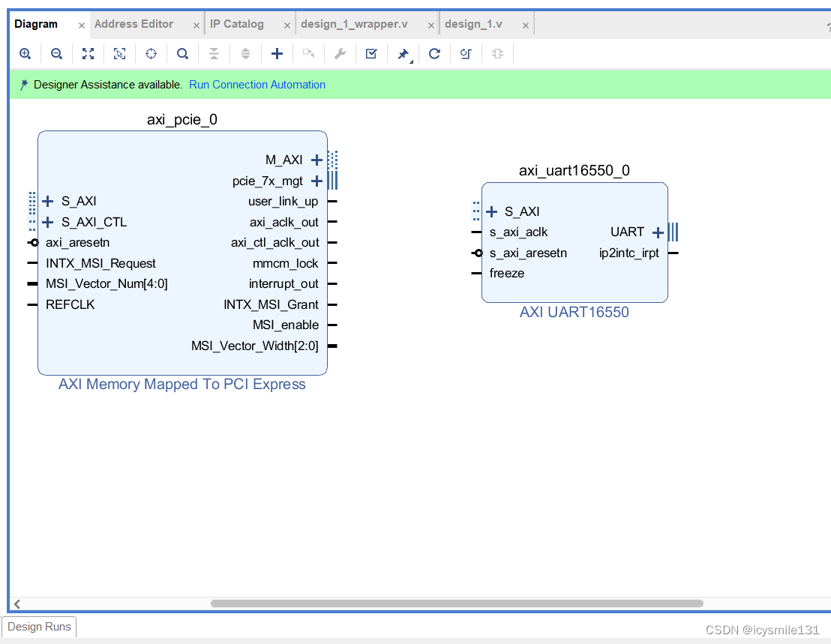The image size is (831, 644).
Task: Click the Zoom to Selection icon
Action: coord(119,53)
